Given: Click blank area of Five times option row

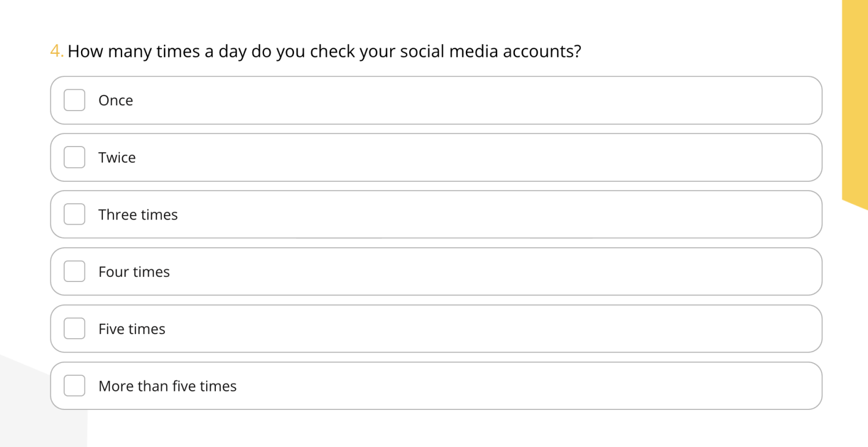Looking at the screenshot, I should tap(463, 329).
